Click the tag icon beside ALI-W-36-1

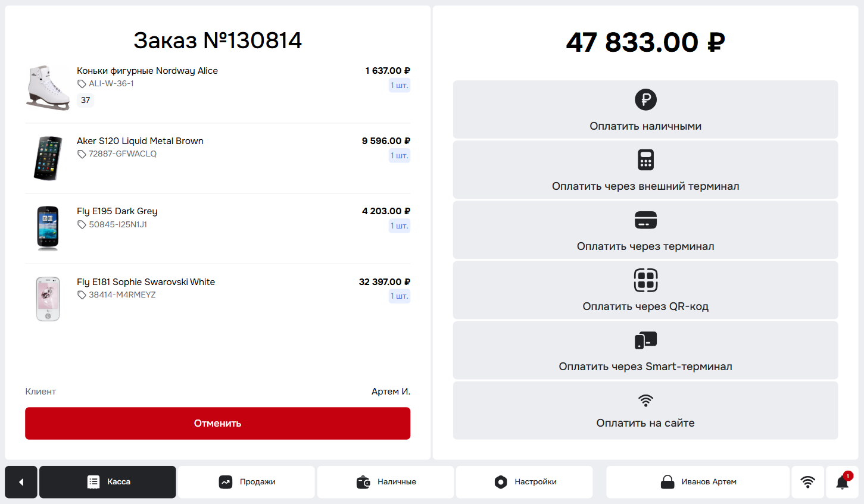82,84
